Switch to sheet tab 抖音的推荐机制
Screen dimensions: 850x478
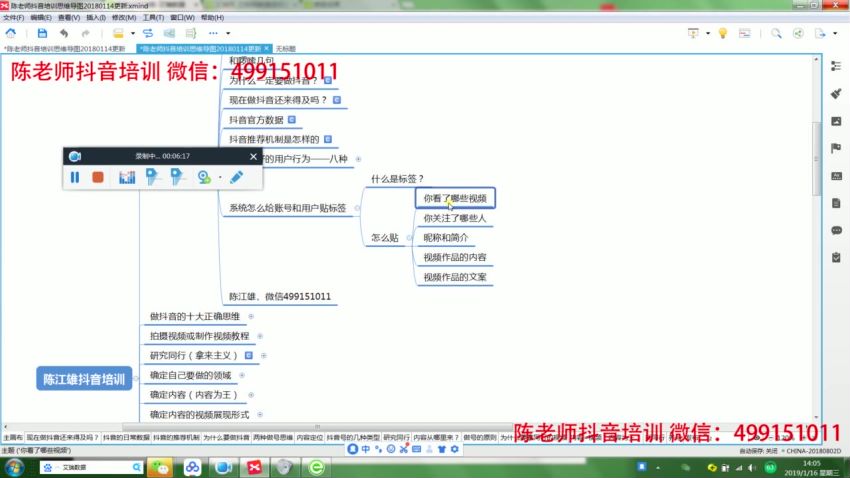pyautogui.click(x=176, y=437)
